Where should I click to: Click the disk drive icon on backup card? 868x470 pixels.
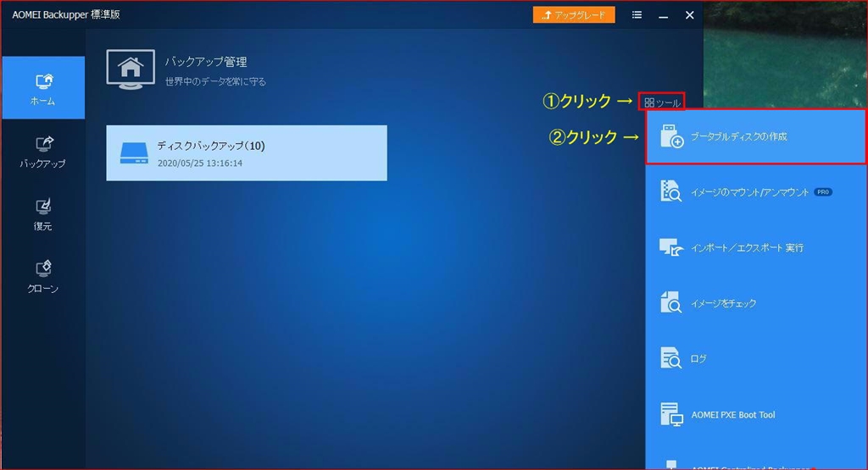(x=134, y=153)
